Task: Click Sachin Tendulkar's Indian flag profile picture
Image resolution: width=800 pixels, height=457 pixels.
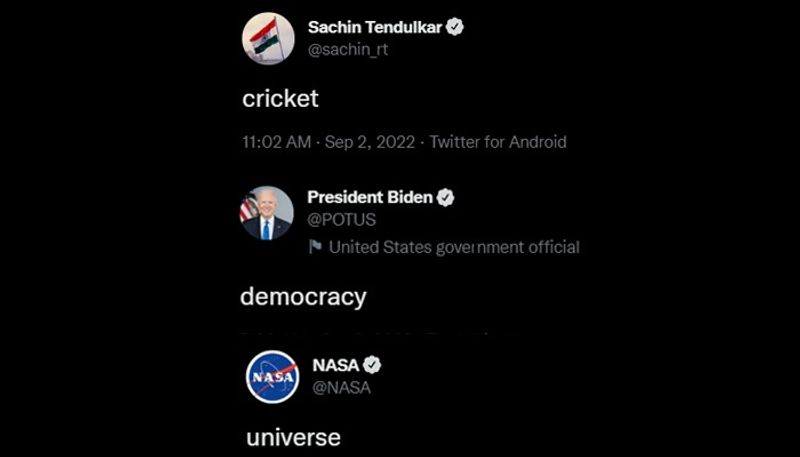Action: tap(268, 39)
